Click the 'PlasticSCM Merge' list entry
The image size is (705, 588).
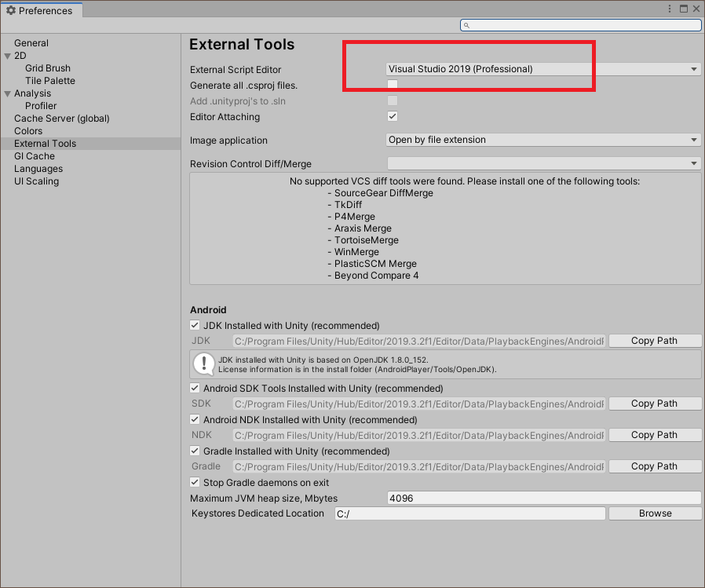[x=375, y=264]
